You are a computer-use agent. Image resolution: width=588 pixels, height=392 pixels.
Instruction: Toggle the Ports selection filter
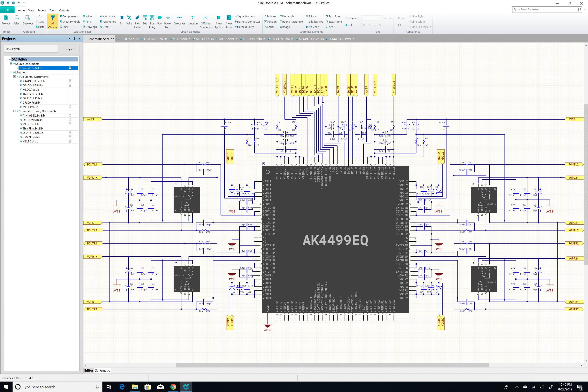pyautogui.click(x=87, y=22)
